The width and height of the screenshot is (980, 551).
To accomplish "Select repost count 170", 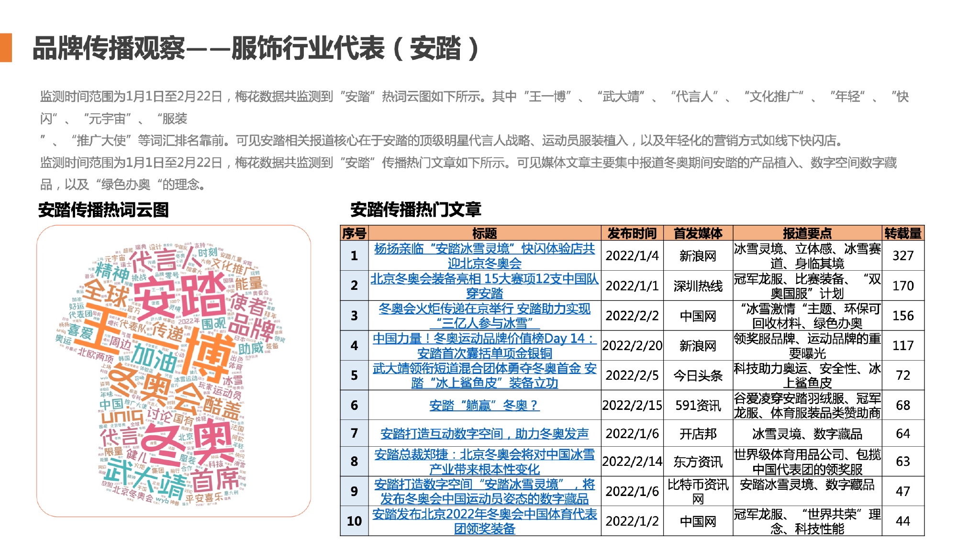I will click(x=903, y=286).
